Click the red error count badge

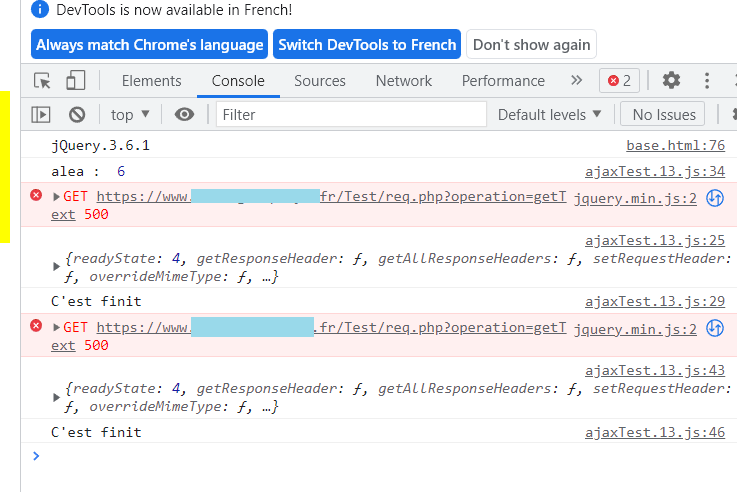tap(619, 81)
